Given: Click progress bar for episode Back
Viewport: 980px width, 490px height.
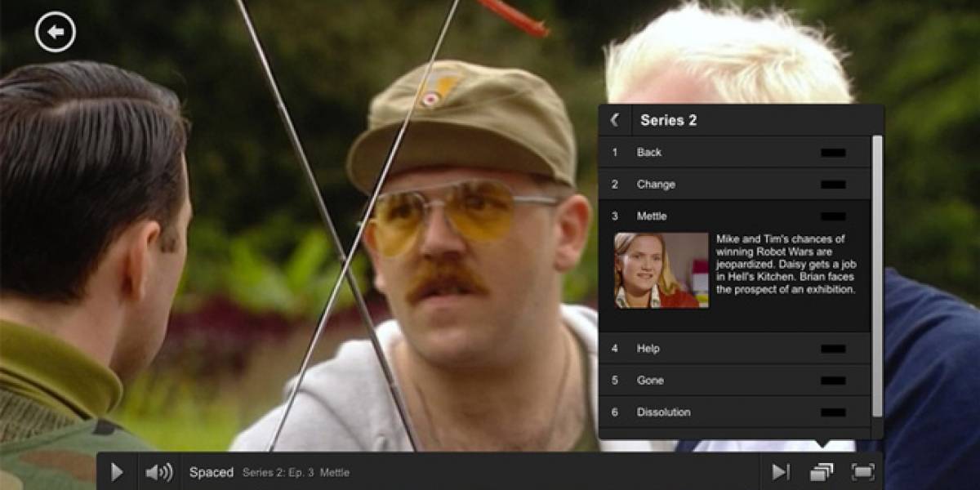Looking at the screenshot, I should (x=833, y=153).
